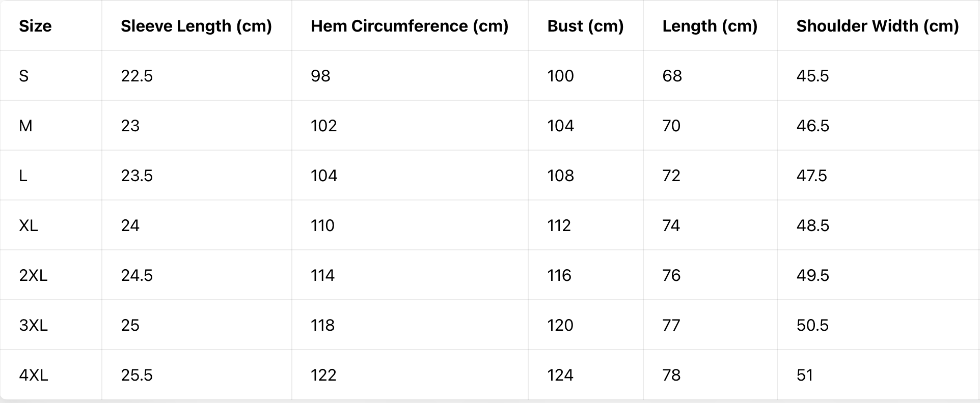Select the Sleeve Length (cm) header
The image size is (980, 403).
coord(196,26)
